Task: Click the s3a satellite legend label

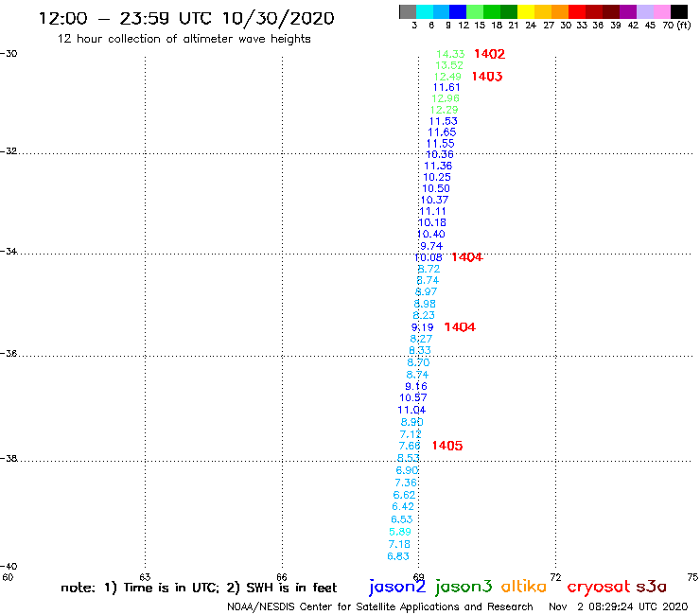Action: pyautogui.click(x=651, y=587)
